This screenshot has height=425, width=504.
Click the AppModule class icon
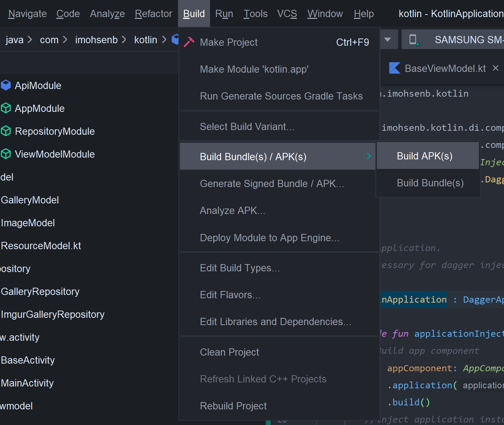pyautogui.click(x=6, y=108)
